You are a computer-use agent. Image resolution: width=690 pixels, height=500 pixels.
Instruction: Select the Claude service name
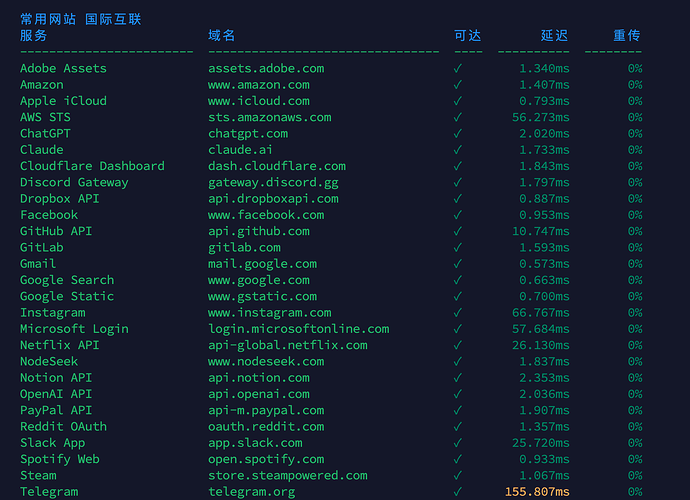point(42,150)
